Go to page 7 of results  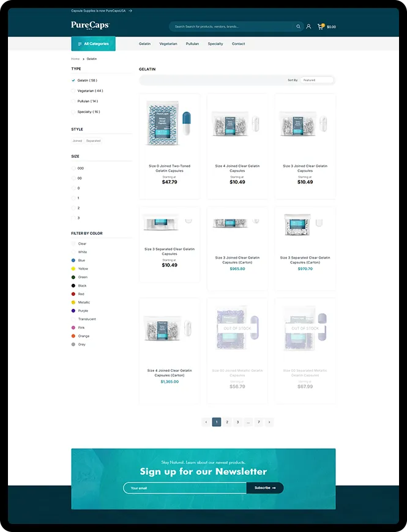(259, 422)
